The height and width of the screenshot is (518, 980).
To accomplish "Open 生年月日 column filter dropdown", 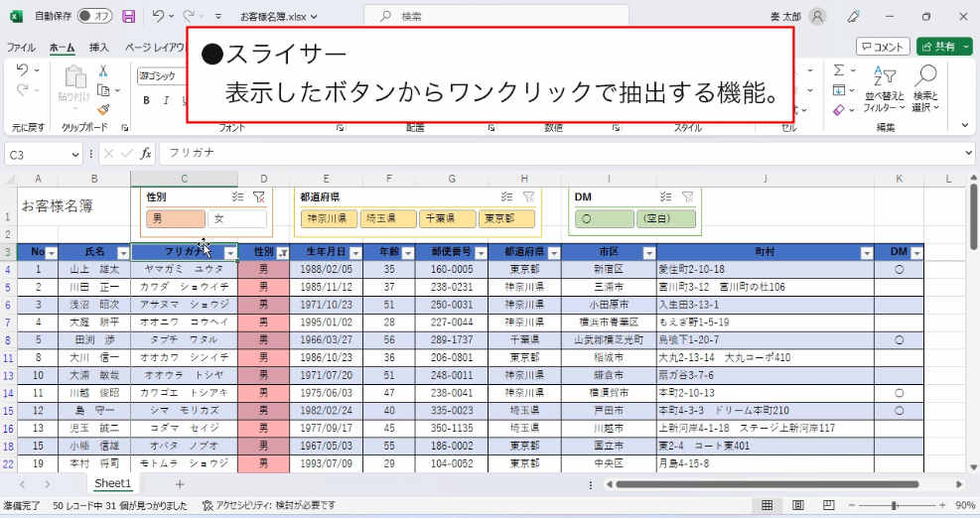I will (355, 253).
